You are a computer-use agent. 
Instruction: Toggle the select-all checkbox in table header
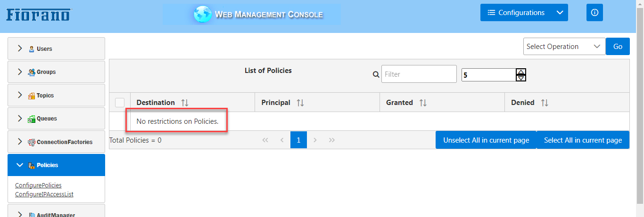point(120,103)
